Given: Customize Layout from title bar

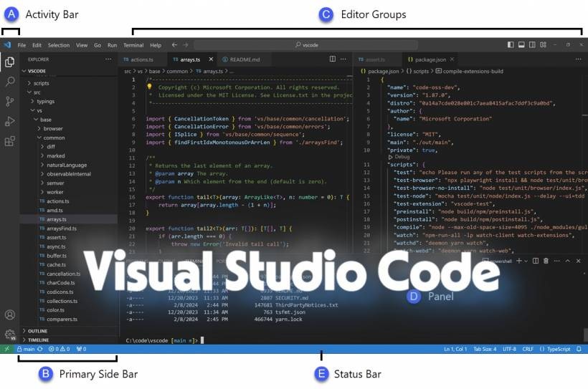Looking at the screenshot, I should [x=543, y=45].
